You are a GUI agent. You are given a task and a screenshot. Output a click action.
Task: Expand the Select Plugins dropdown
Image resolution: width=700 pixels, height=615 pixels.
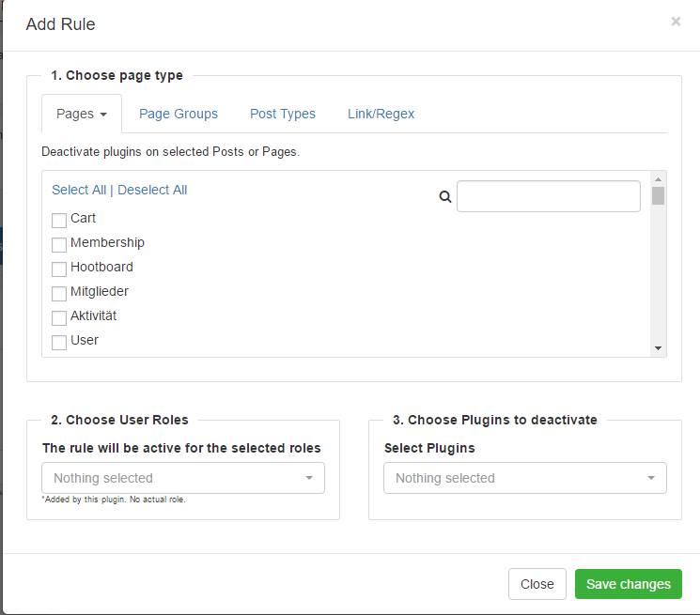[525, 478]
